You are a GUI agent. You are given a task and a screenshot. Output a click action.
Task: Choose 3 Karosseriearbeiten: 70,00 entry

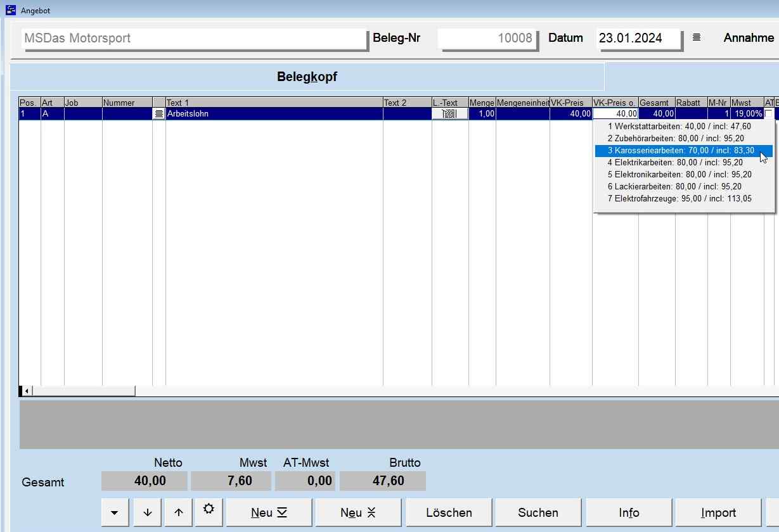click(683, 151)
